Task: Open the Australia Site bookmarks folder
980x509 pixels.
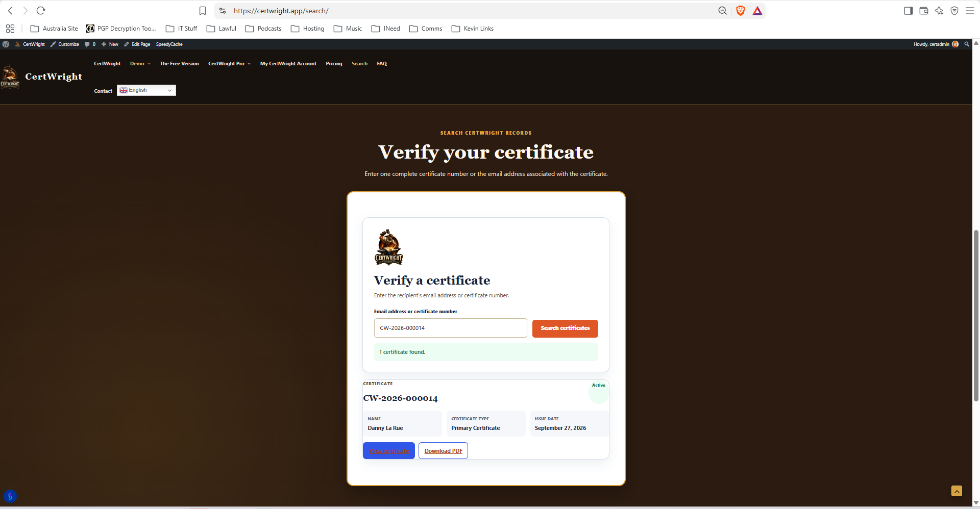Action: (54, 29)
